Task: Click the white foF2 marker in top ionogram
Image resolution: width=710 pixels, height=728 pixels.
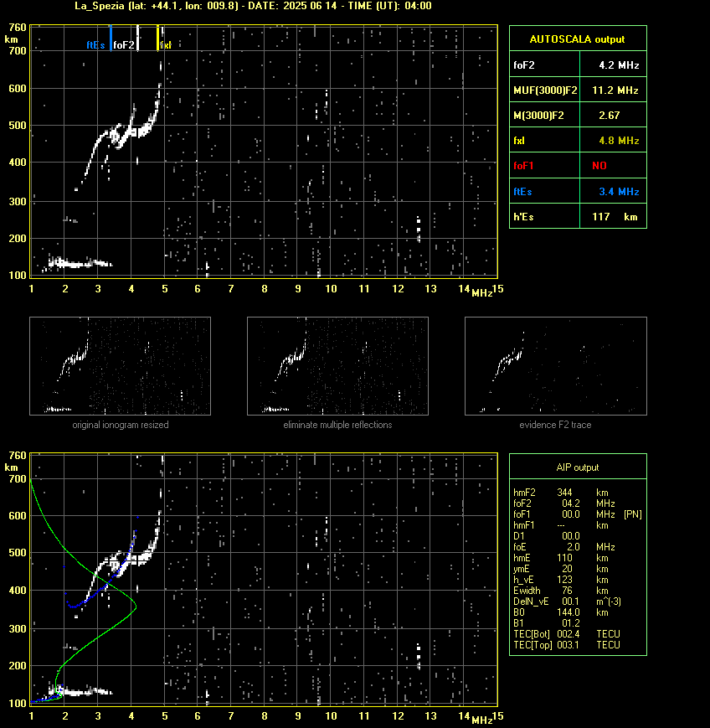Action: [138, 38]
